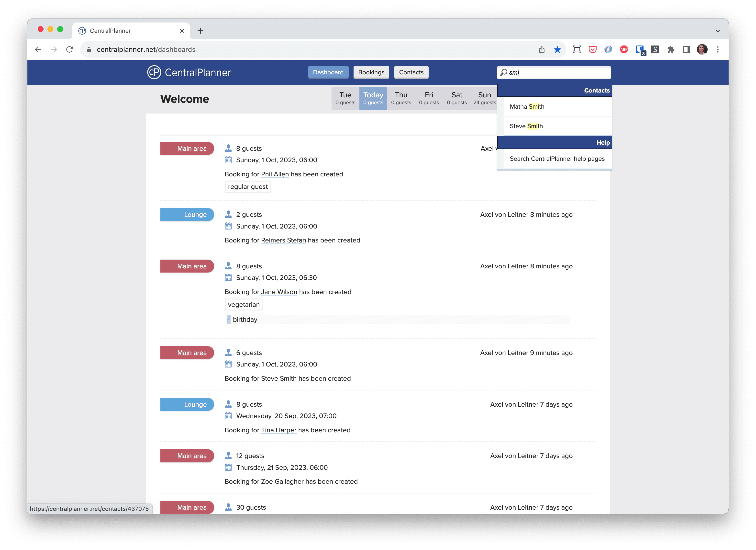View site info lock icon

tap(89, 49)
